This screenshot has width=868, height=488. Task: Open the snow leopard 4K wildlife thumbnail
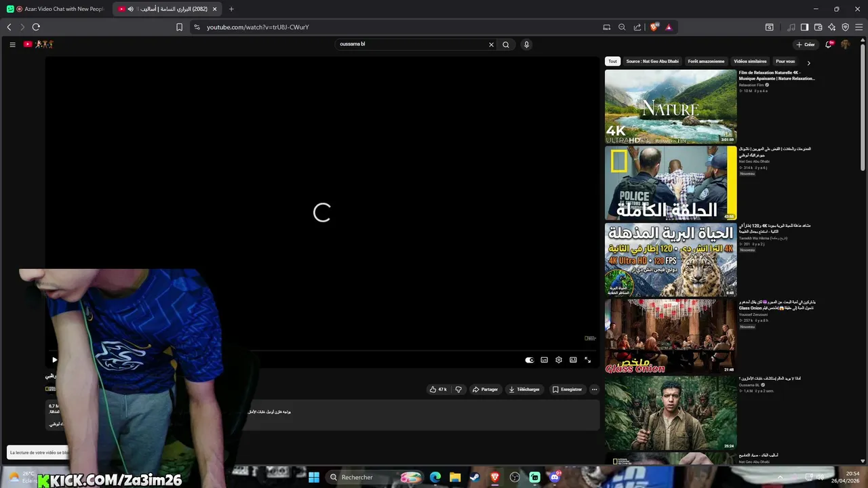click(x=671, y=260)
